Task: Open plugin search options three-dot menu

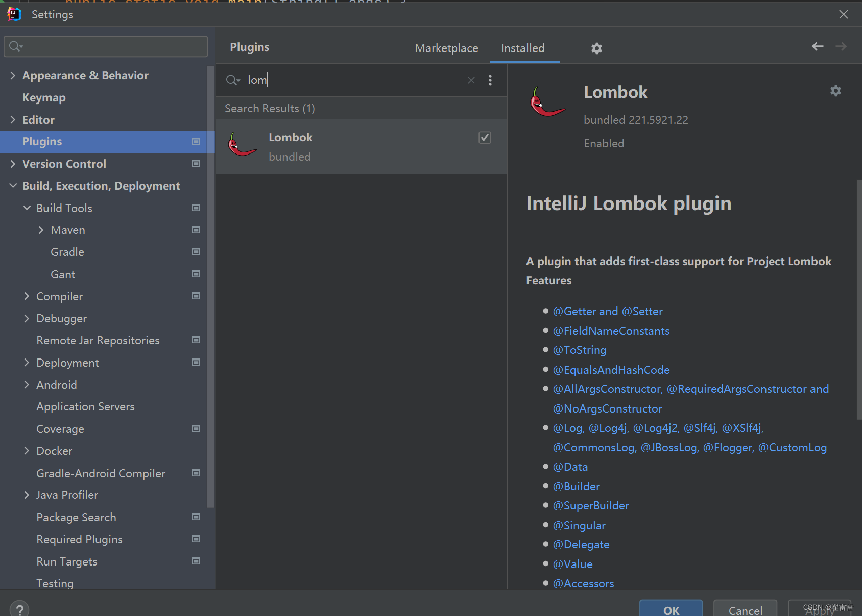Action: point(490,80)
